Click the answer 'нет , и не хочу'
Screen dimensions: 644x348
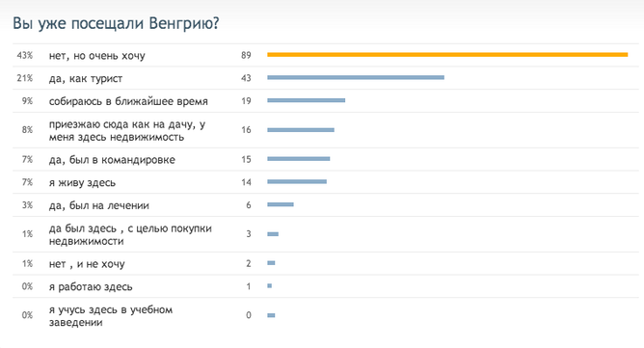(87, 264)
